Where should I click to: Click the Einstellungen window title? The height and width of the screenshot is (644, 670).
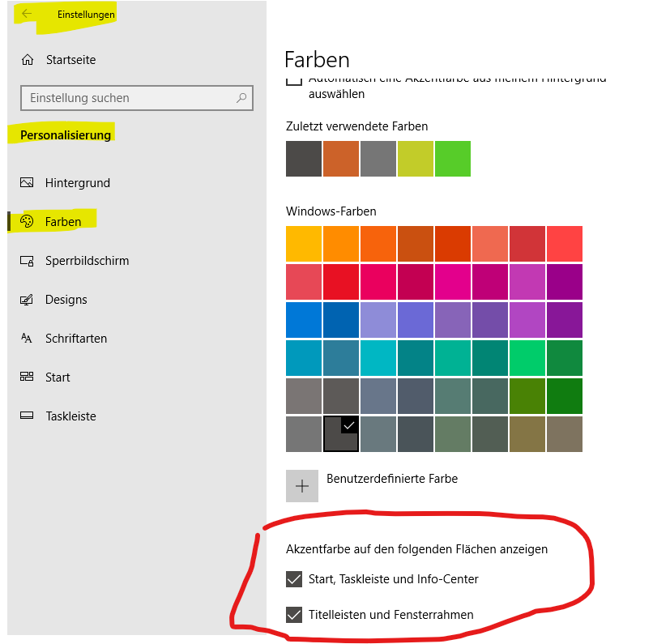coord(86,14)
